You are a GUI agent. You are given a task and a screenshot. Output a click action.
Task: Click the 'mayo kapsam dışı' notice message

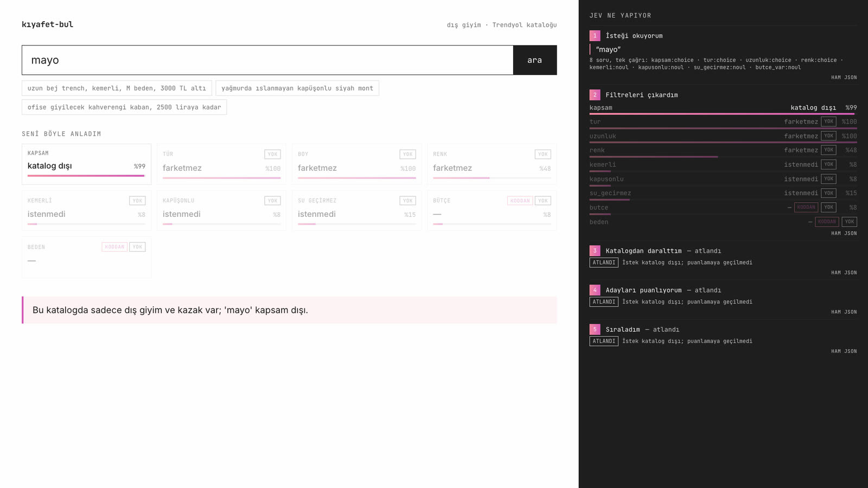click(x=289, y=310)
